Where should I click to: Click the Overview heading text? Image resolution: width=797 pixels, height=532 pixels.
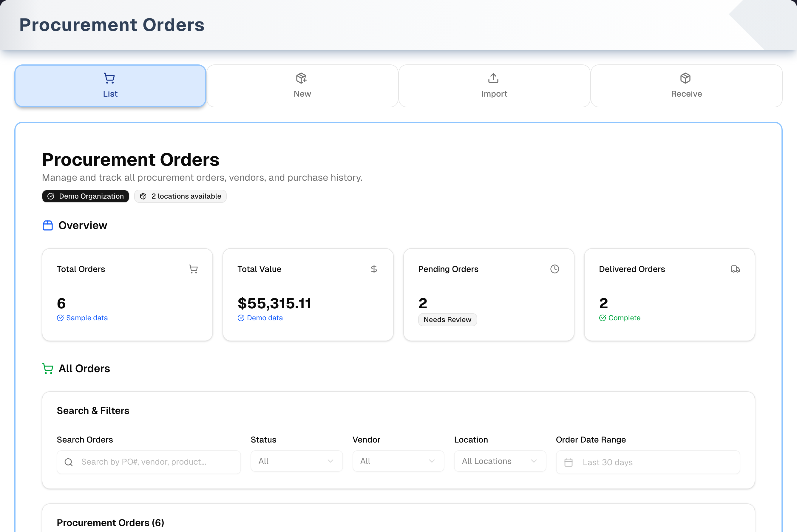83,225
